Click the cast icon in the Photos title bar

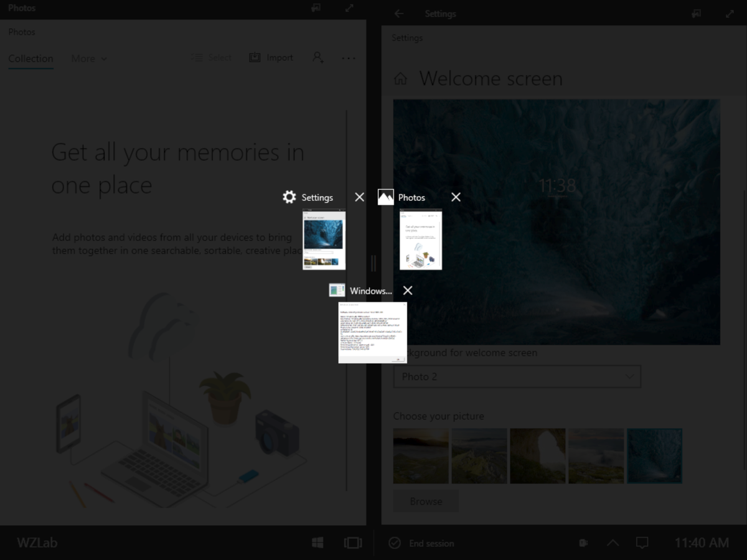tap(316, 8)
